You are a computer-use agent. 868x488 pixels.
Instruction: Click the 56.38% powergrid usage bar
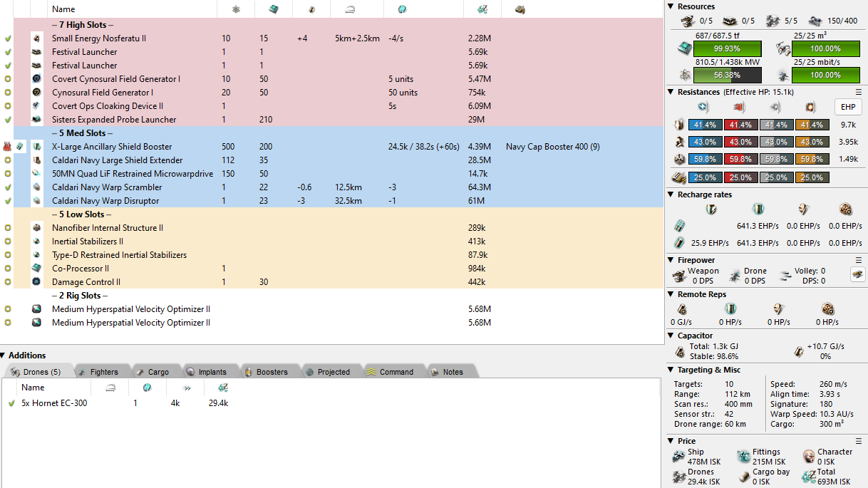[x=727, y=75]
